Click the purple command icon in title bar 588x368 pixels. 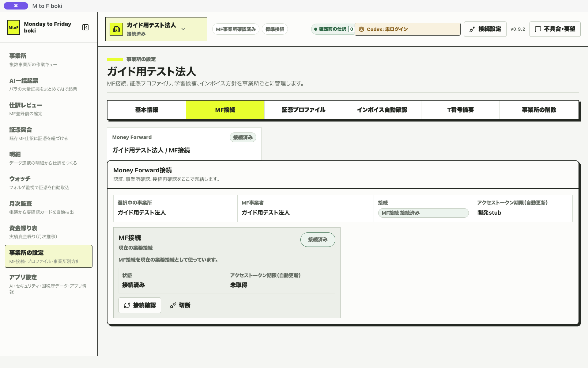(16, 6)
